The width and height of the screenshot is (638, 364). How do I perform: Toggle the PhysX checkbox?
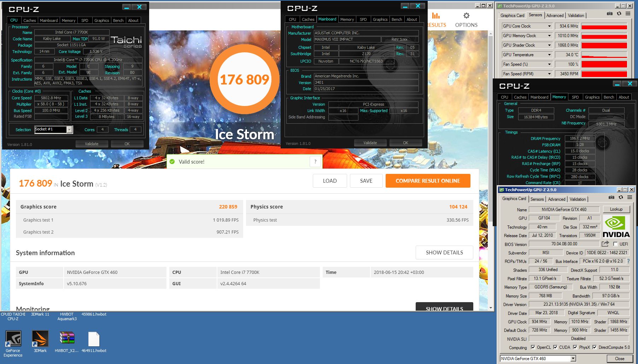tap(575, 347)
